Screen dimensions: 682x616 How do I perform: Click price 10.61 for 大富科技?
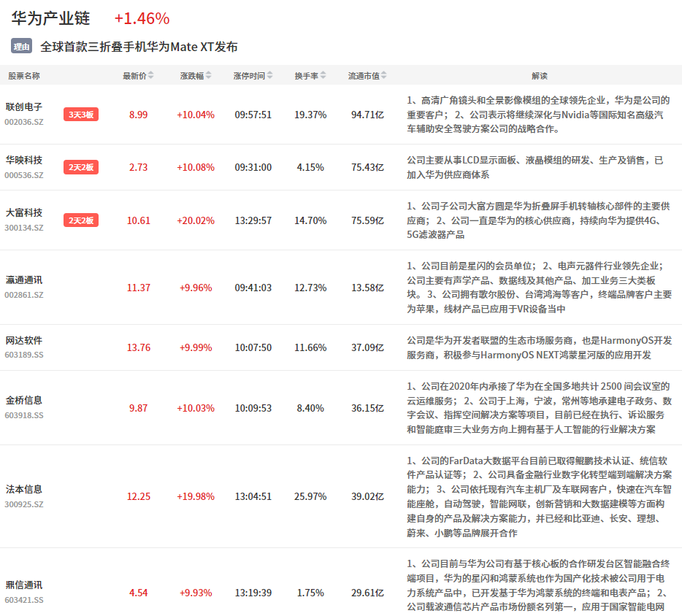[138, 221]
